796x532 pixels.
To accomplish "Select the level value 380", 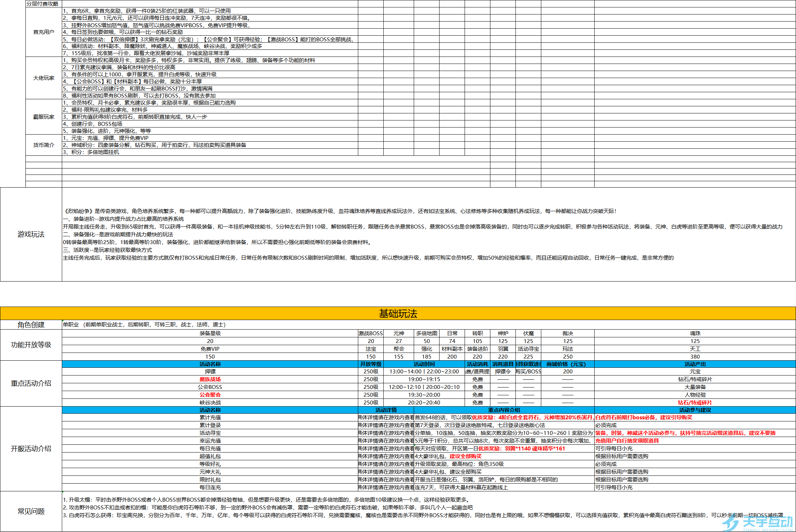I will [695, 357].
